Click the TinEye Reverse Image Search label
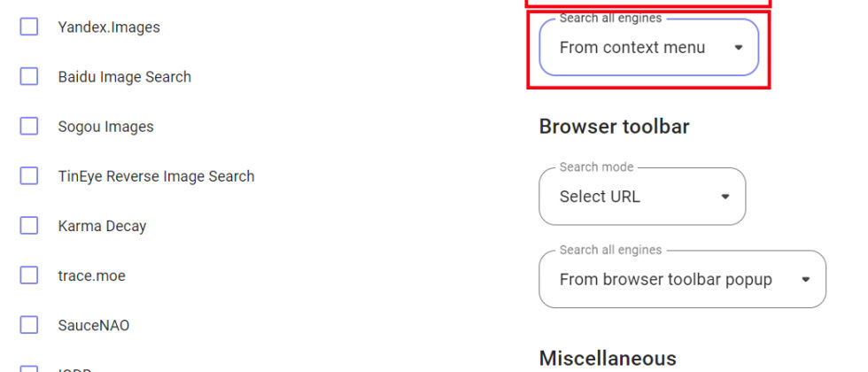 [x=156, y=176]
